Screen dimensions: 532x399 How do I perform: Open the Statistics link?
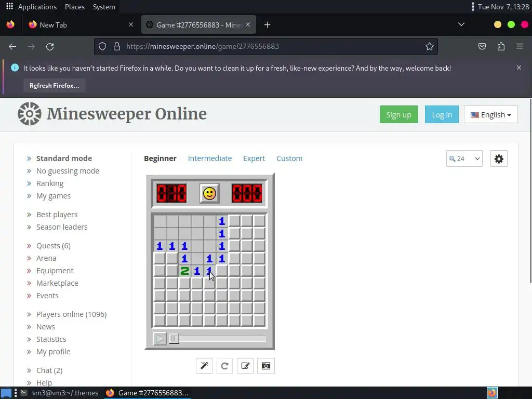(x=51, y=339)
